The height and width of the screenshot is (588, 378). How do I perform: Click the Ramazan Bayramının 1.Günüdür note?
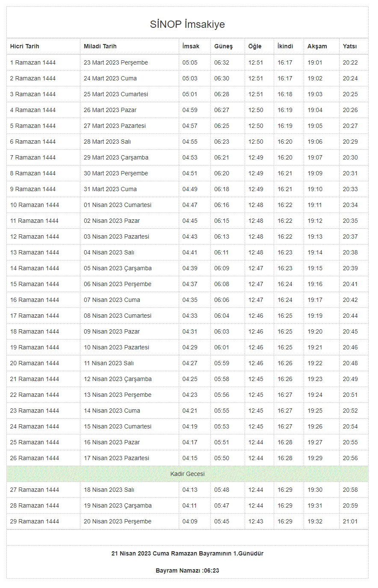[187, 553]
